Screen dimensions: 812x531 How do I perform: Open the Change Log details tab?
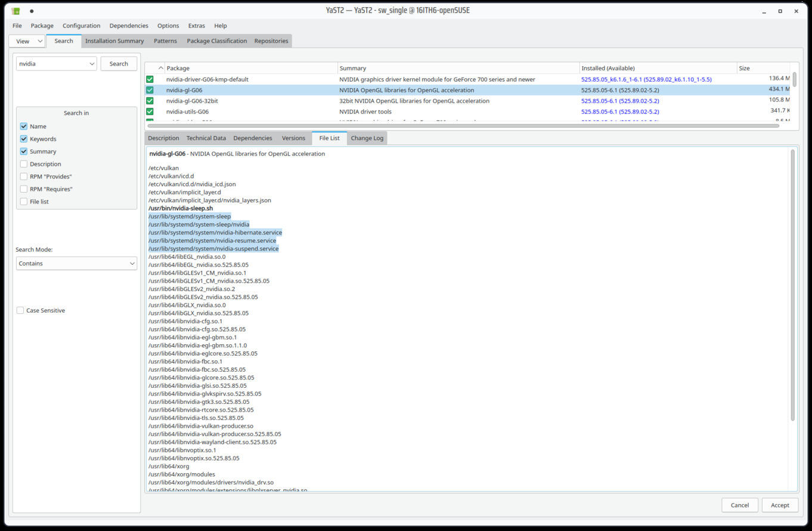pos(367,138)
